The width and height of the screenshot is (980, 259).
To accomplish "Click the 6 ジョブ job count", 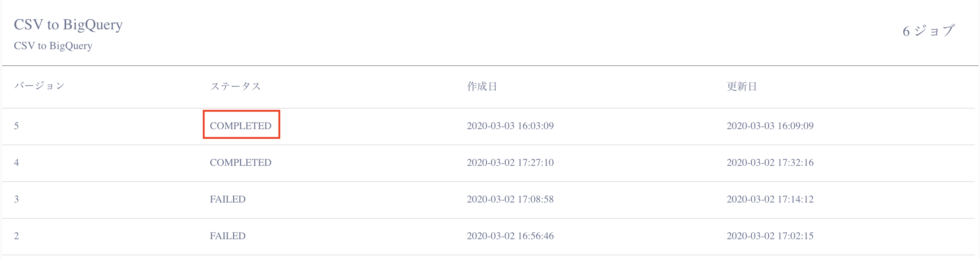I will coord(928,31).
